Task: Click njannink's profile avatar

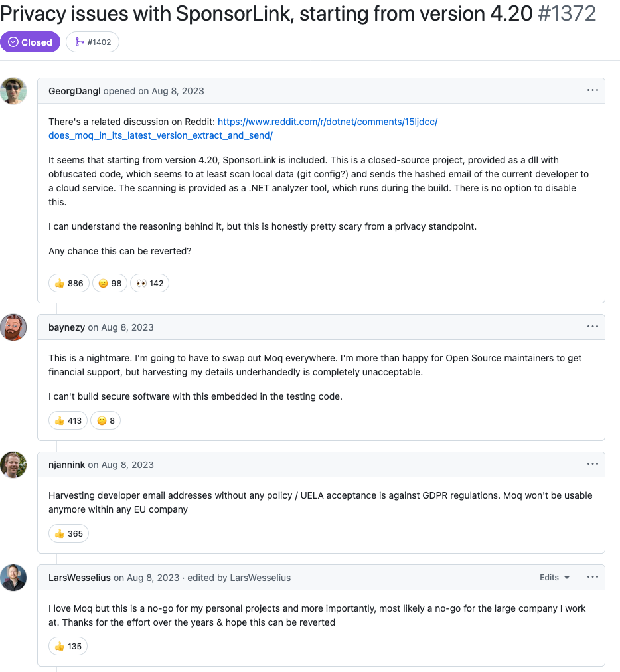Action: (x=14, y=465)
